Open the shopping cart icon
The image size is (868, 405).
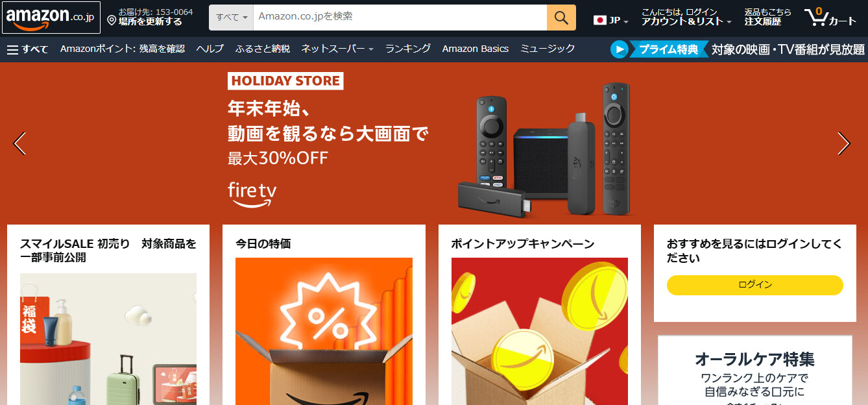(x=830, y=17)
